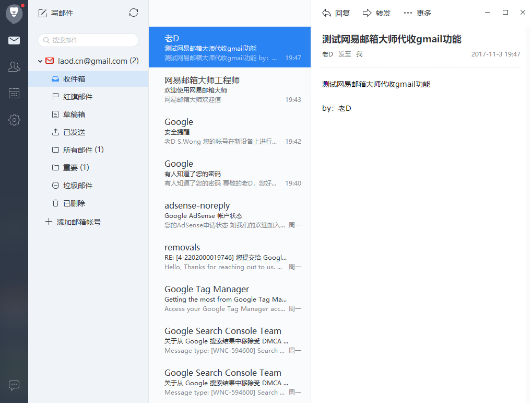Open the 垃圾邮件 folder
This screenshot has height=403, width=532.
[88, 185]
